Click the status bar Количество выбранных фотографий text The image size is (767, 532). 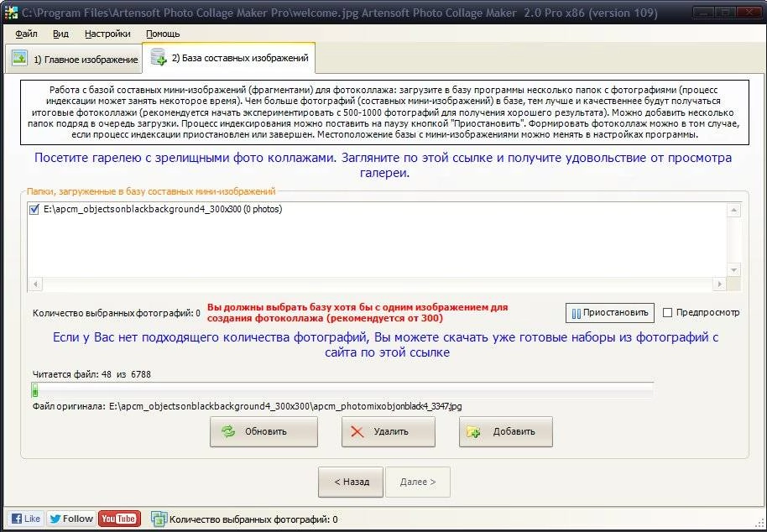pos(253,519)
